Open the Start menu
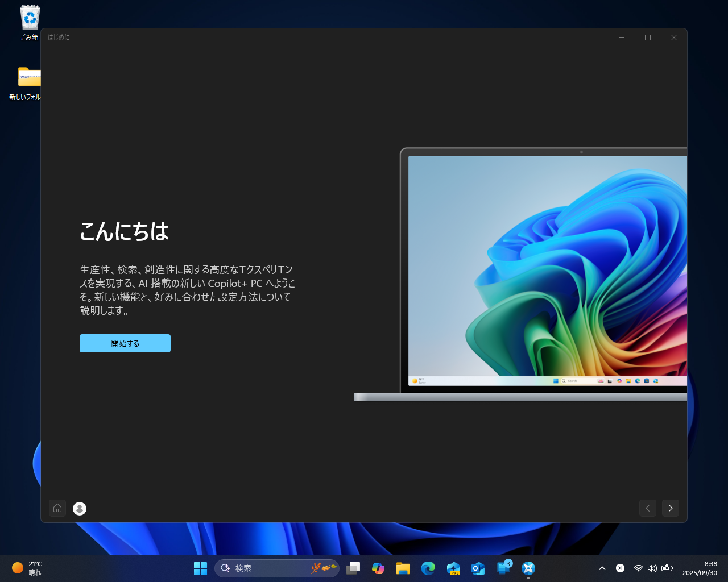 click(x=200, y=568)
